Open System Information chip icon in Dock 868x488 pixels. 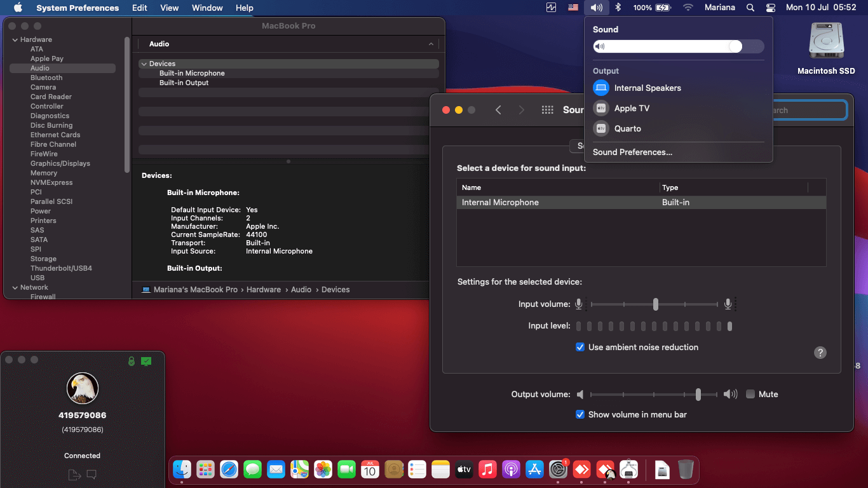[x=628, y=470]
